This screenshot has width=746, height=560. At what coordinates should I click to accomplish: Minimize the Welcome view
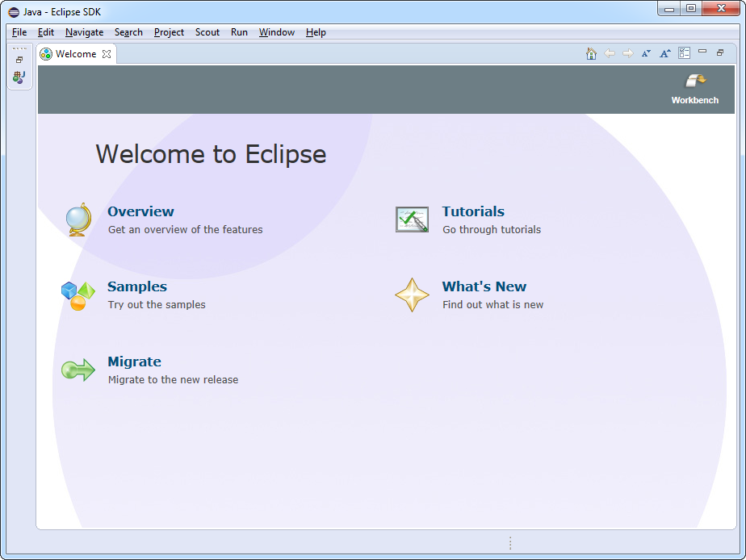702,51
